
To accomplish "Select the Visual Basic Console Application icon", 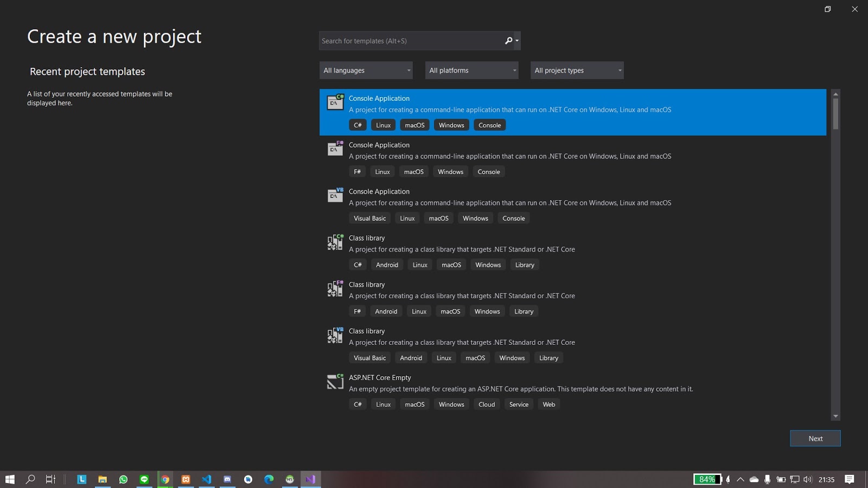I will (335, 195).
